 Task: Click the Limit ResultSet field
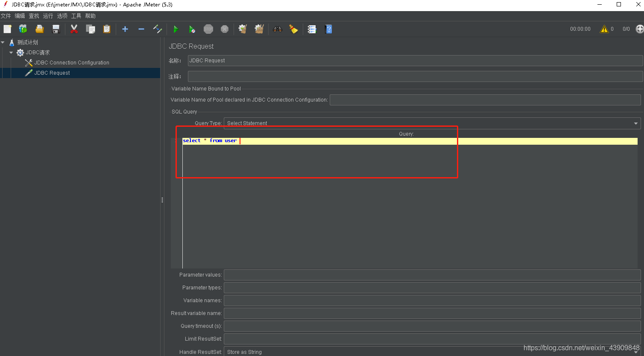(x=432, y=339)
